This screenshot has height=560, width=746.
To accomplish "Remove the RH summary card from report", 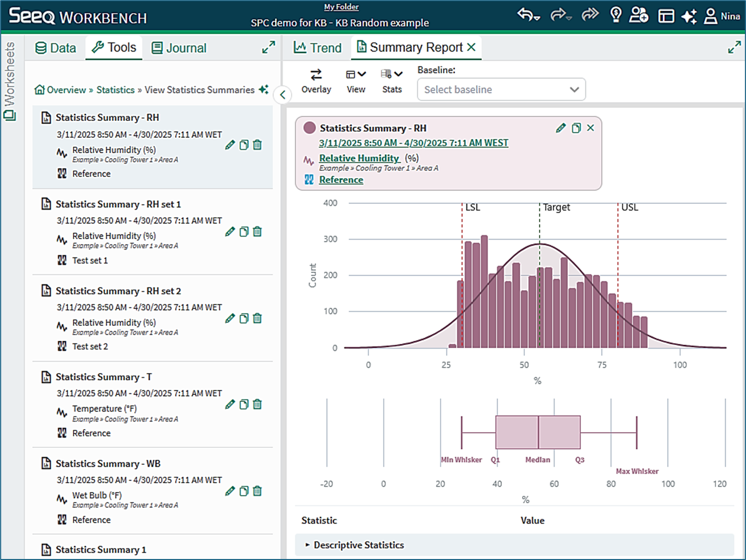I will pyautogui.click(x=590, y=128).
